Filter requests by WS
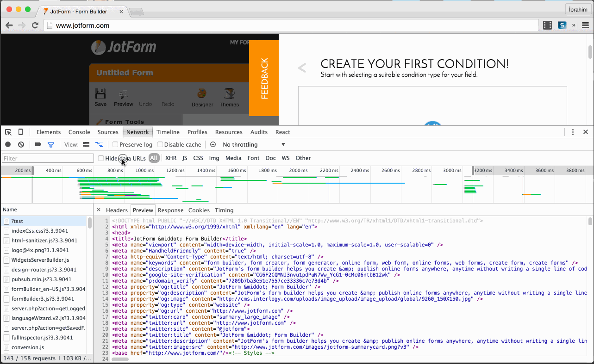This screenshot has height=364, width=594. click(x=286, y=158)
